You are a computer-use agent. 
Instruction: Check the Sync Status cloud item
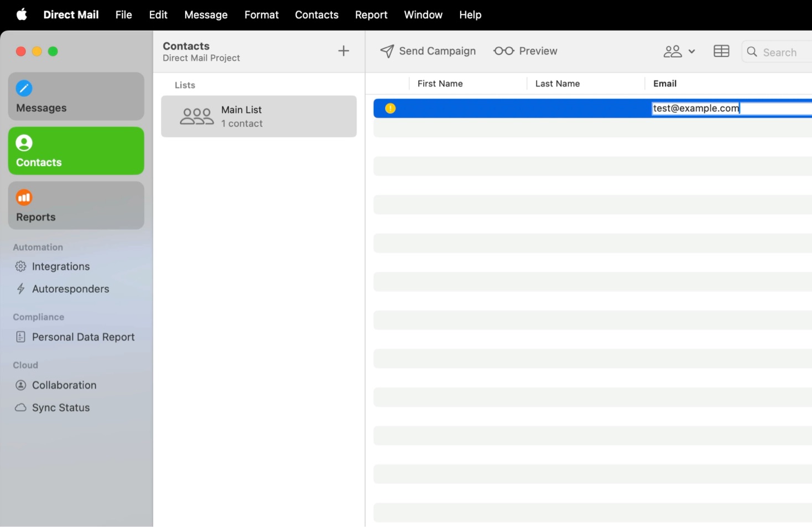[x=60, y=408]
